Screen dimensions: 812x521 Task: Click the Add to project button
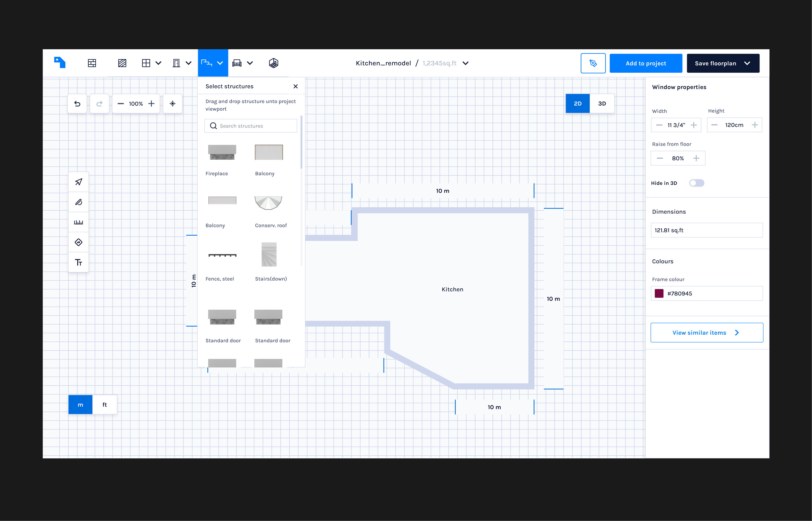pos(645,63)
